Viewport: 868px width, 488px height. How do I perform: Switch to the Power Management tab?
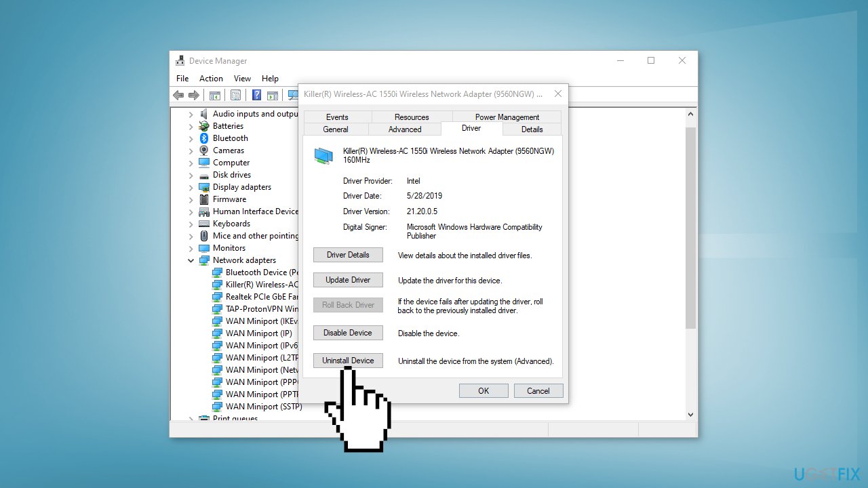tap(507, 117)
